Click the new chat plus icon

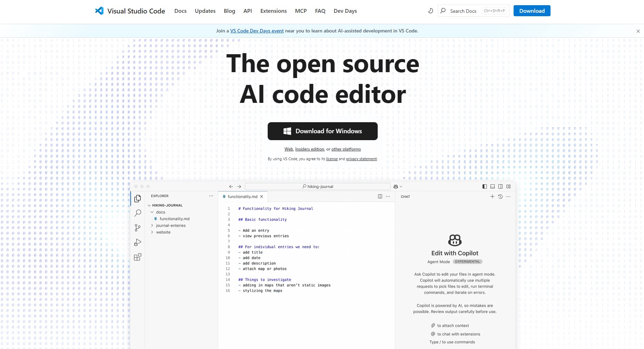click(x=492, y=196)
